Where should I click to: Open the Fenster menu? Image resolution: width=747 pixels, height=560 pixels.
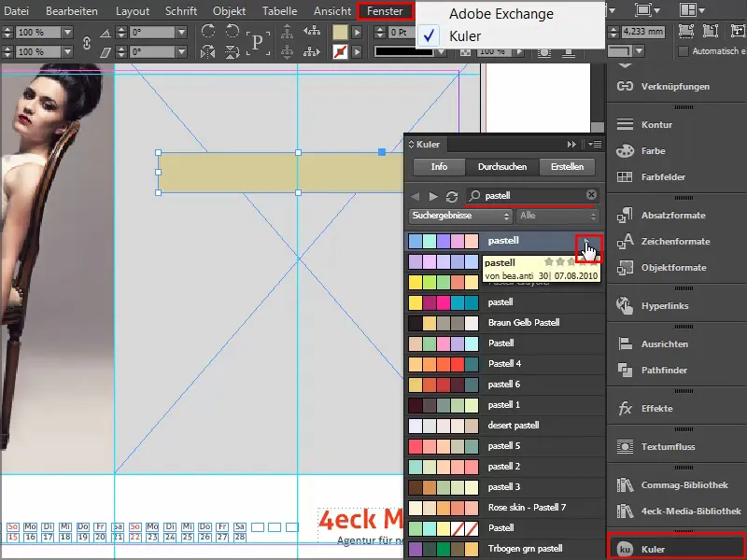pos(385,10)
